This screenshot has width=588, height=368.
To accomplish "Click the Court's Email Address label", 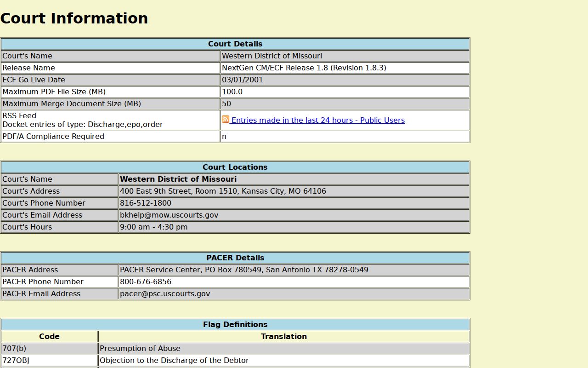I will tap(42, 215).
